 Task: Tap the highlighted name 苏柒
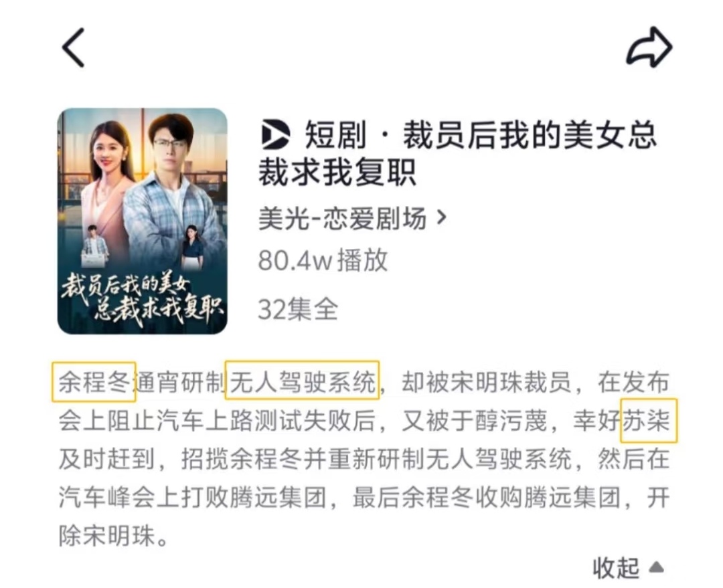648,420
